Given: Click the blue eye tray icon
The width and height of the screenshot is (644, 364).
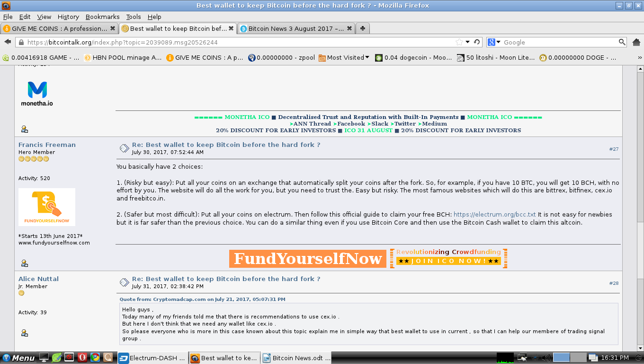Looking at the screenshot, I should click(x=535, y=358).
